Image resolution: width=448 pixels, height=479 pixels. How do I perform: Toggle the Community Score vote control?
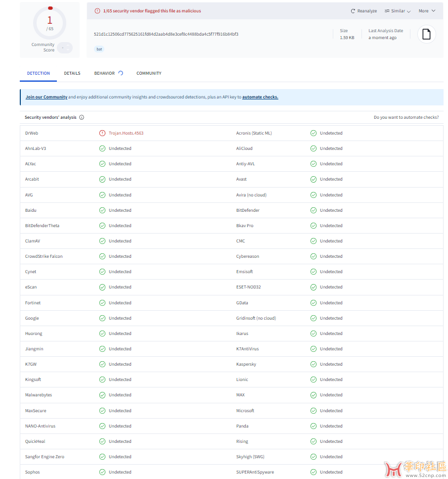click(x=65, y=48)
